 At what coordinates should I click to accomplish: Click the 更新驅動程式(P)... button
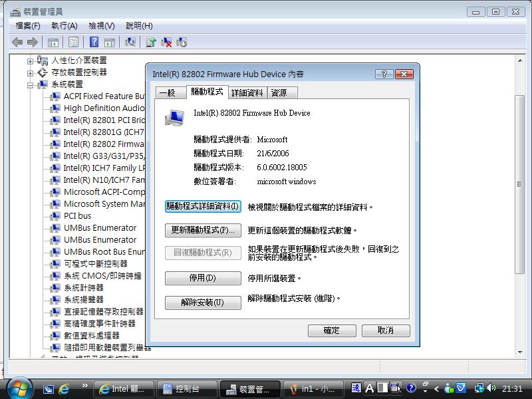coord(203,230)
